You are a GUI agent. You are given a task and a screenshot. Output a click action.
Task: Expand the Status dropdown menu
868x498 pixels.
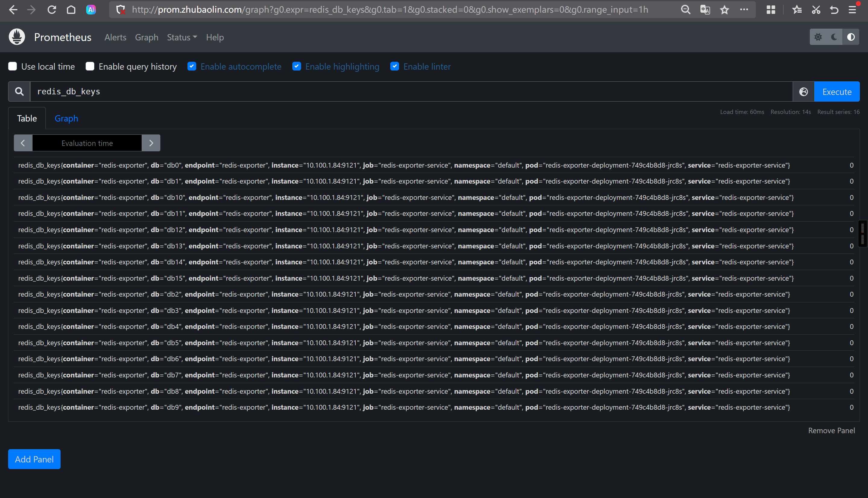(x=182, y=37)
